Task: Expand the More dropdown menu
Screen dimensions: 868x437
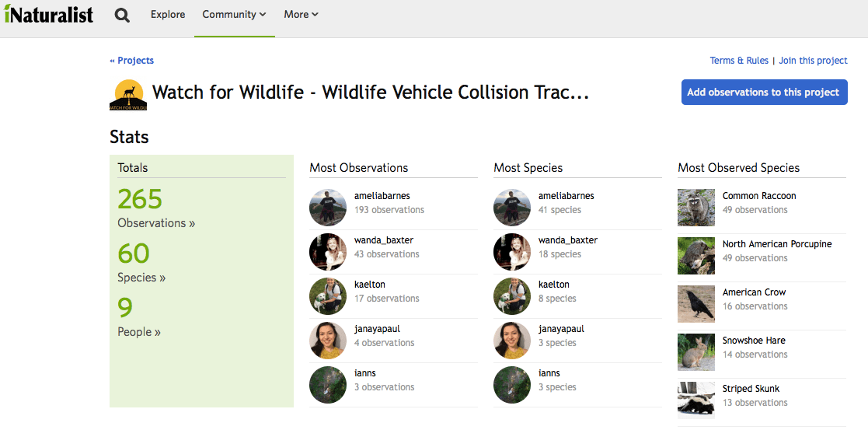Action: [302, 15]
